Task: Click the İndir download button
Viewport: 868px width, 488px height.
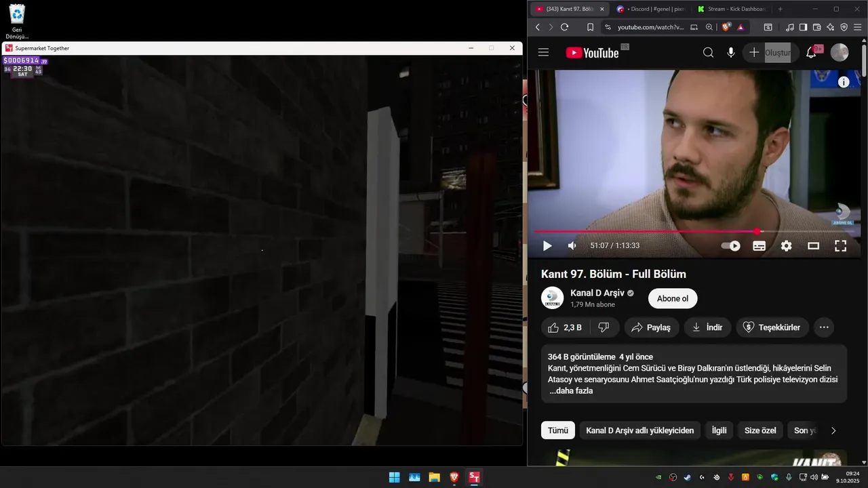Action: (707, 327)
